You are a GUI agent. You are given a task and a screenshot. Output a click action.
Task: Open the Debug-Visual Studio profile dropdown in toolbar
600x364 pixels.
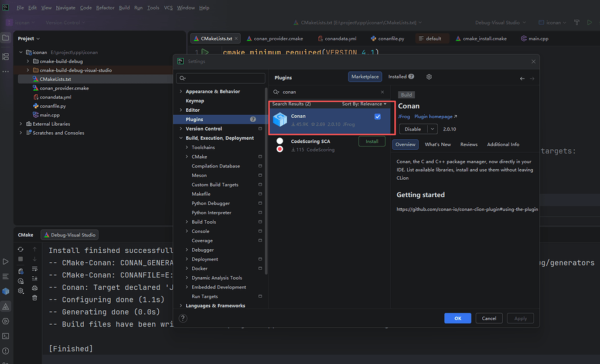(500, 23)
